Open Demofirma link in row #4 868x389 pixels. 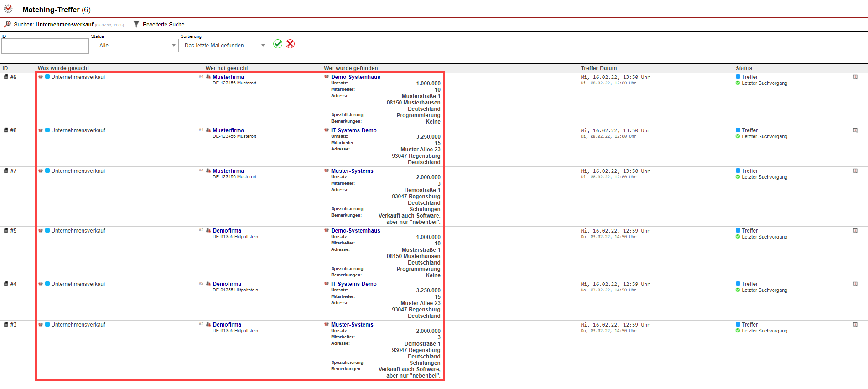tap(227, 284)
